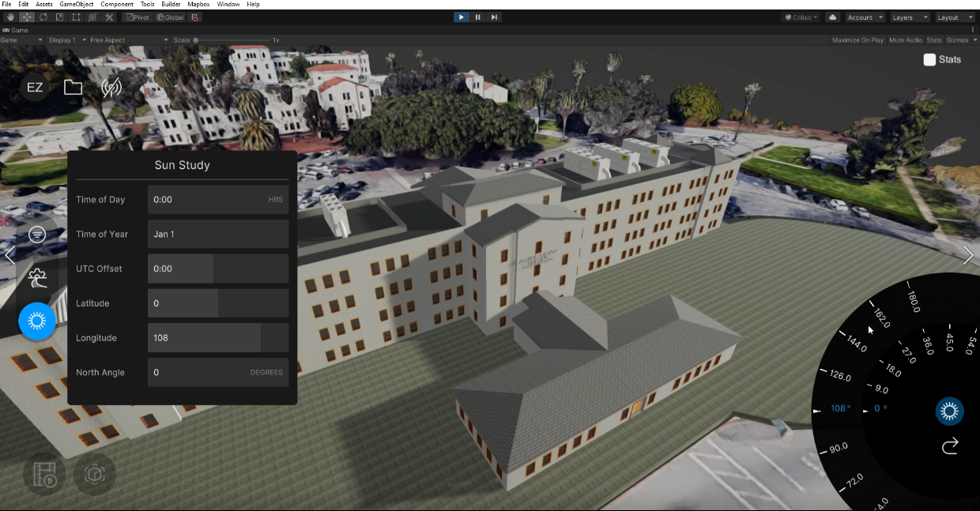Image resolution: width=980 pixels, height=511 pixels.
Task: Expand the Layers dropdown
Action: 909,17
